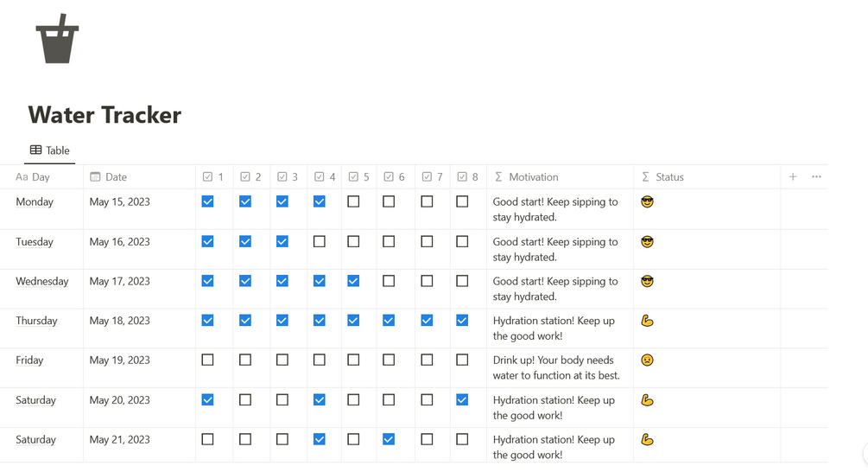This screenshot has height=472, width=868.
Task: Click the sad face emoji in Friday row
Action: pos(647,360)
